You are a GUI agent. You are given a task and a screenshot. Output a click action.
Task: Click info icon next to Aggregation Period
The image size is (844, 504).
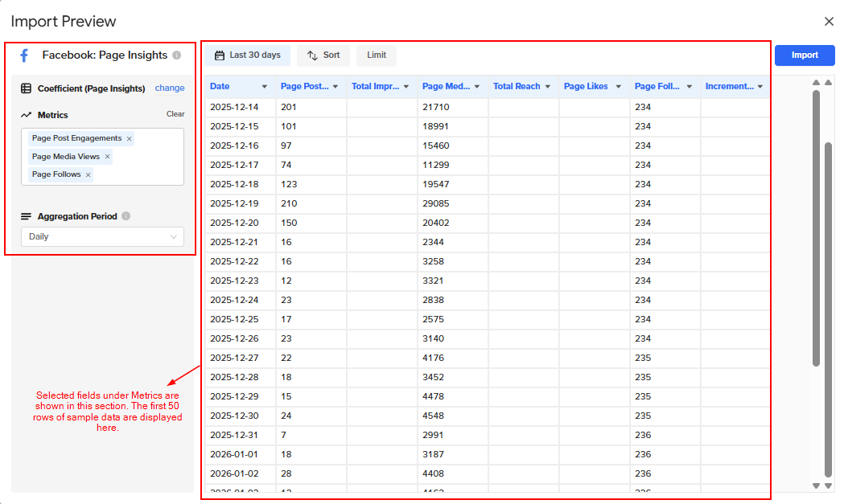coord(126,216)
